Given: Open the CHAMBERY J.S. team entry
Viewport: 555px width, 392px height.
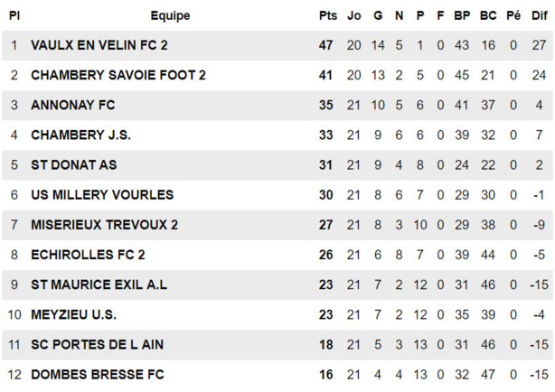Looking at the screenshot, I should pyautogui.click(x=81, y=135).
